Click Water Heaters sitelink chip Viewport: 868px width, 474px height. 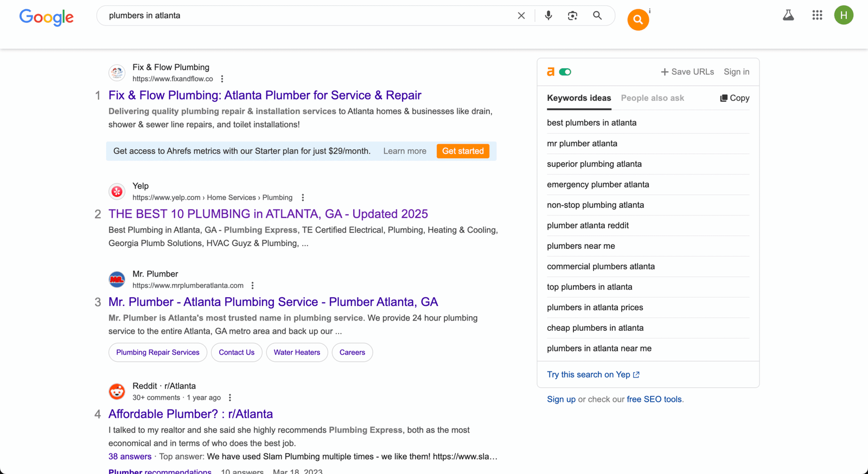click(297, 353)
